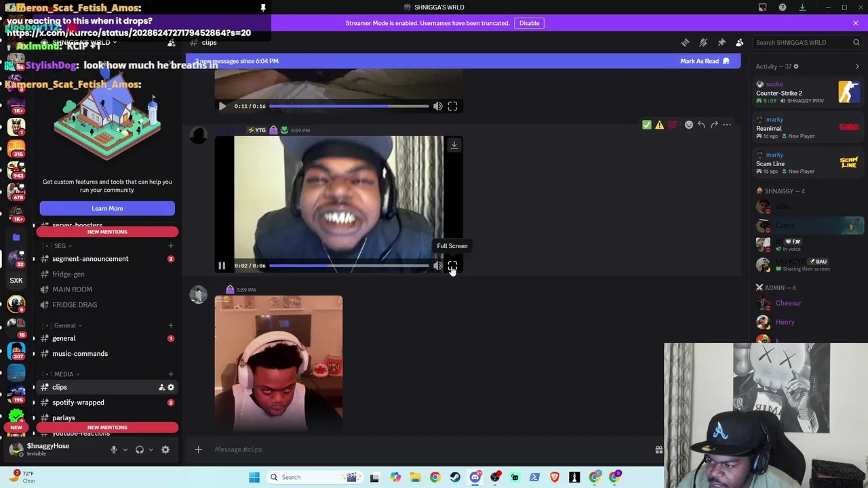Edit clips channel settings gear
This screenshot has height=488, width=868.
[171, 388]
